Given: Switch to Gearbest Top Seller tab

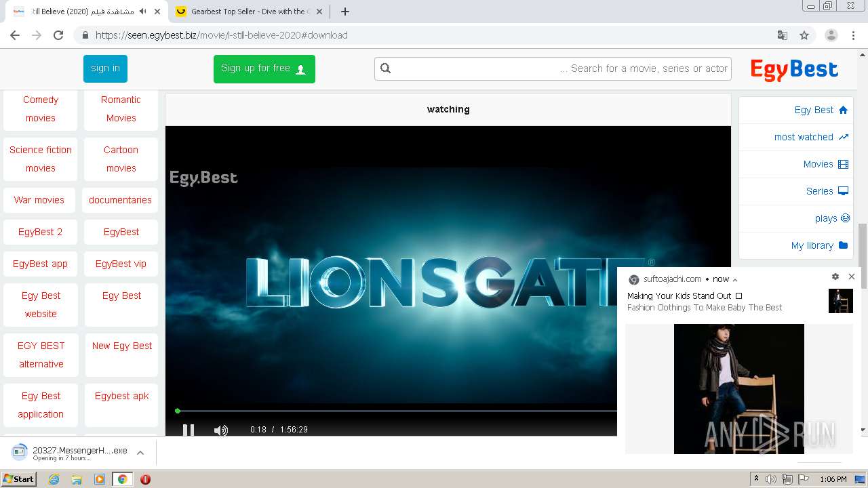Looking at the screenshot, I should click(250, 12).
